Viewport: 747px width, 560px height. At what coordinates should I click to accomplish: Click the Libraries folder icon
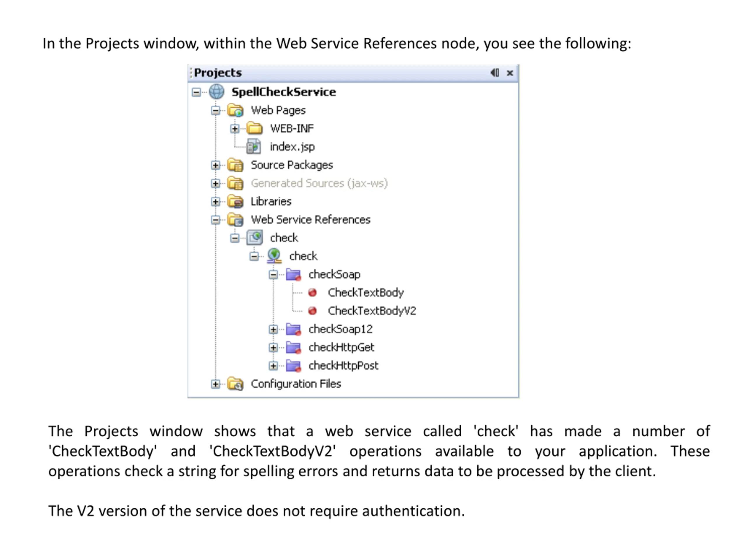(235, 202)
